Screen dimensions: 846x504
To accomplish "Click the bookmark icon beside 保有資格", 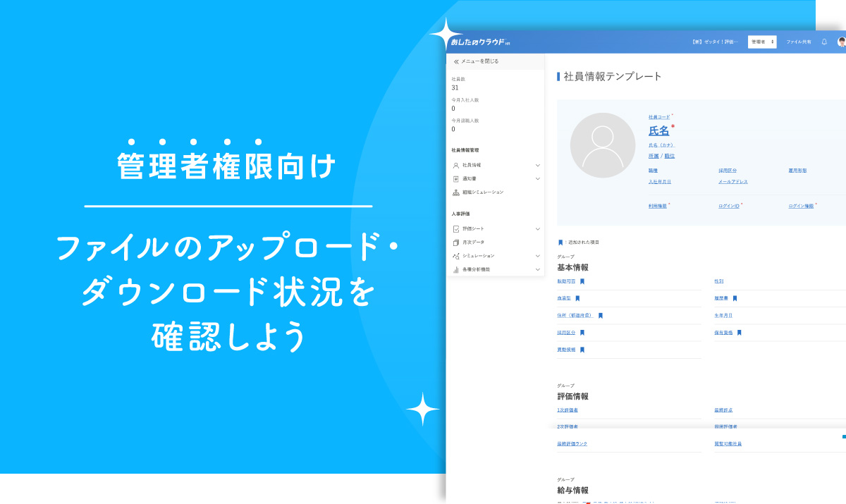I will coord(740,333).
